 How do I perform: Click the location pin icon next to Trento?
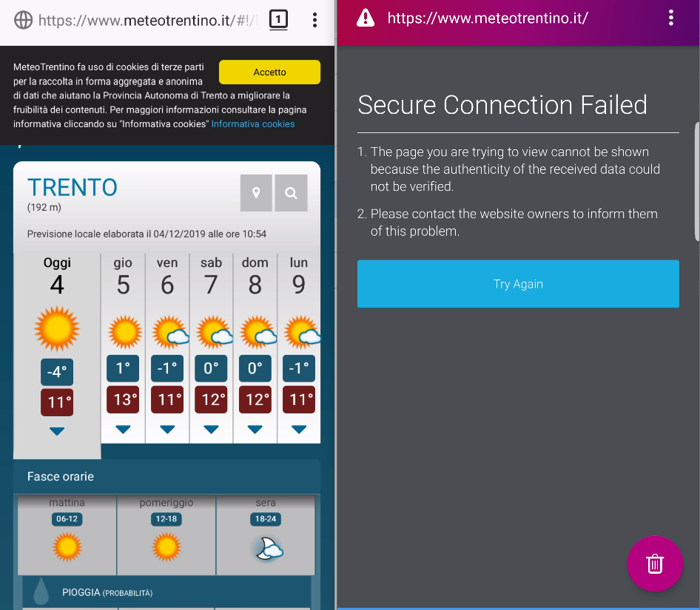256,192
